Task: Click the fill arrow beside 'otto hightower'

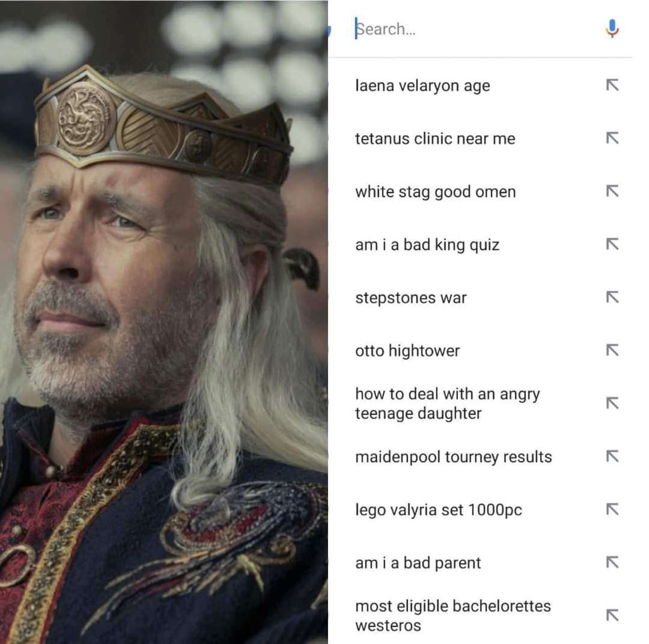Action: coord(612,350)
